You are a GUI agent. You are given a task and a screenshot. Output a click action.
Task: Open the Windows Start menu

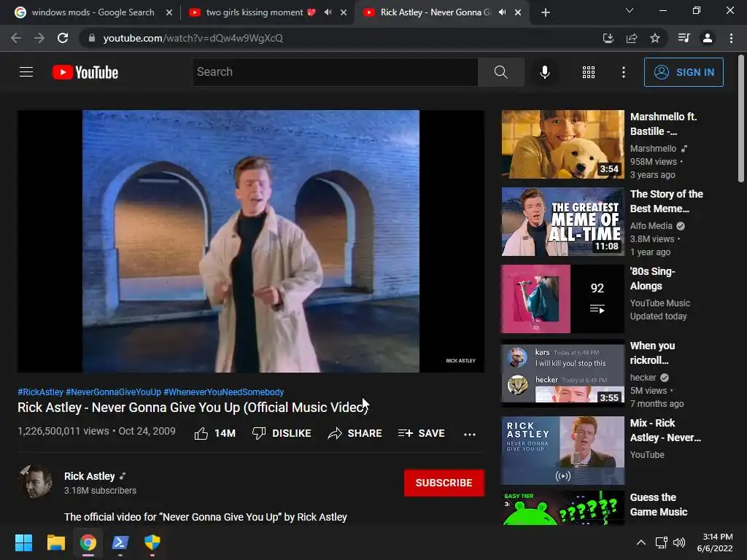click(23, 542)
